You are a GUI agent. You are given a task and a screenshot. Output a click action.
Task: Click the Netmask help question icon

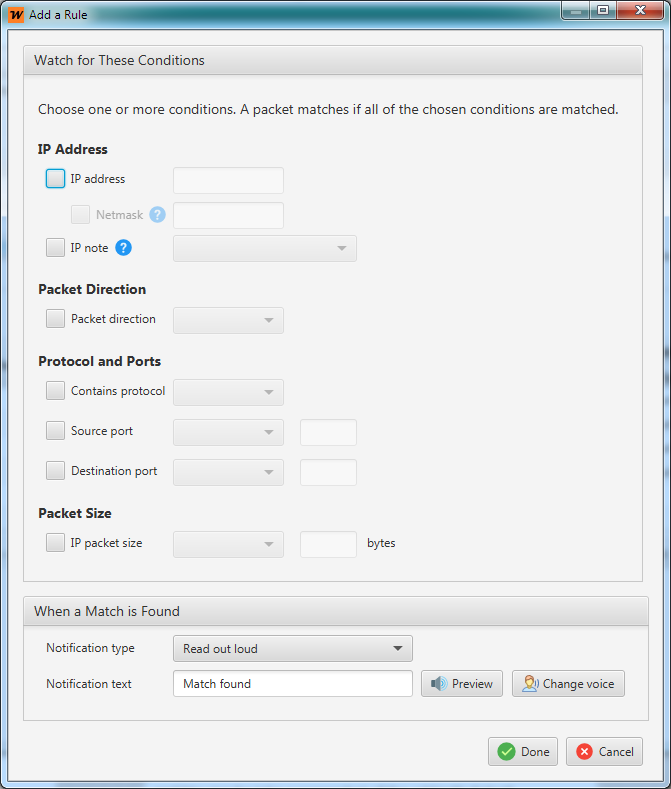pos(158,215)
